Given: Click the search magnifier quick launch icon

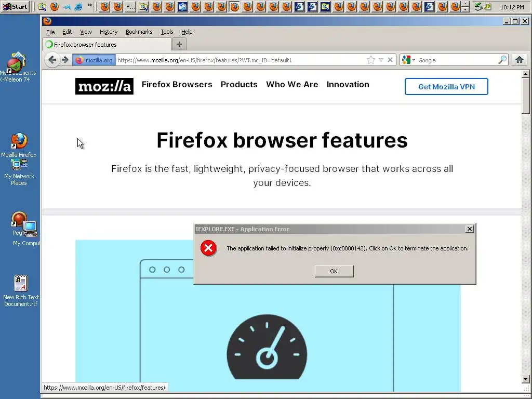Looking at the screenshot, I should 42,6.
